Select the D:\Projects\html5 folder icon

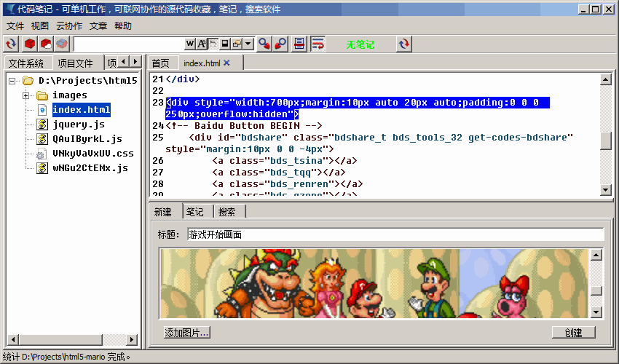click(x=28, y=81)
